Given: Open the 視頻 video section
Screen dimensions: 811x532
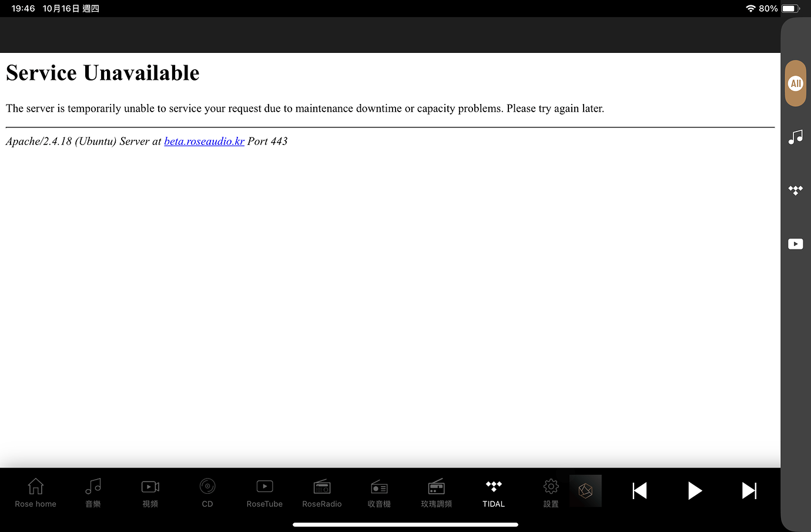Looking at the screenshot, I should click(x=150, y=492).
